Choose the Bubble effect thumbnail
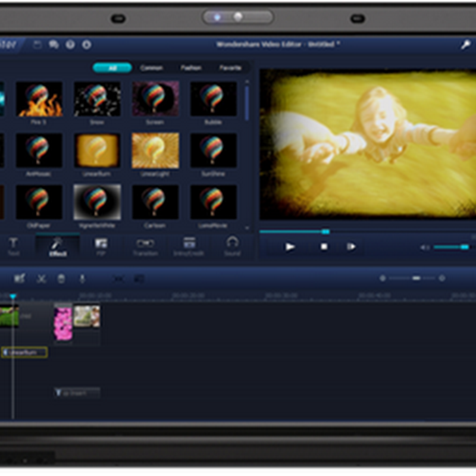Screen dimensions: 476x476 click(214, 99)
